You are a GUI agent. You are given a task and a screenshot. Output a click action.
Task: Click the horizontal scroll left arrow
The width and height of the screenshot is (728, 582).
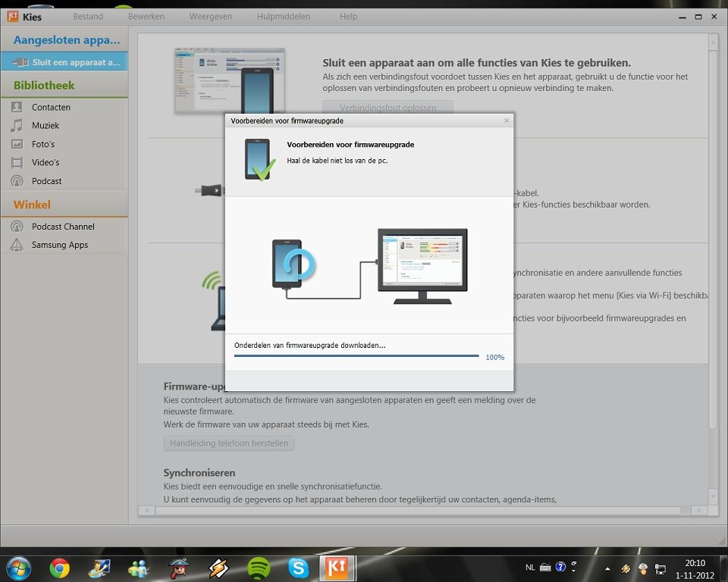[146, 511]
